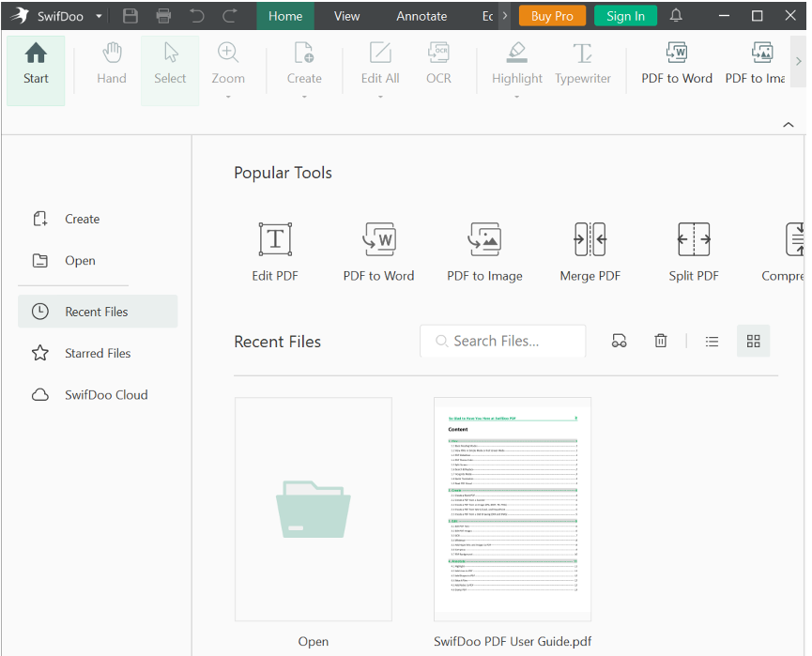
Task: Click PDF to Image in the ribbon
Action: (755, 64)
